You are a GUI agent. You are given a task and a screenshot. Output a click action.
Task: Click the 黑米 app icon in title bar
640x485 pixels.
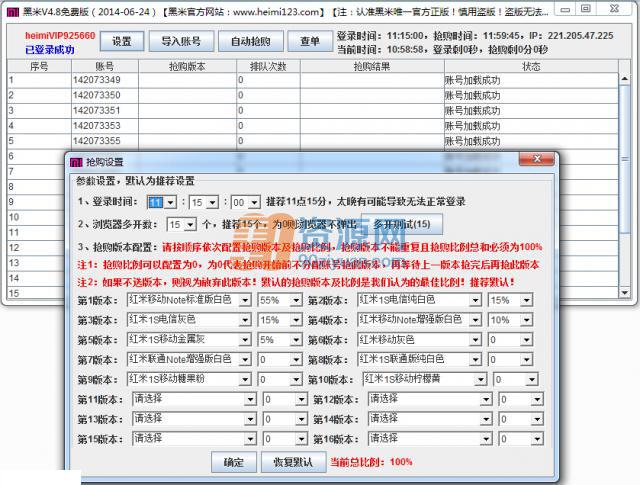pos(13,13)
